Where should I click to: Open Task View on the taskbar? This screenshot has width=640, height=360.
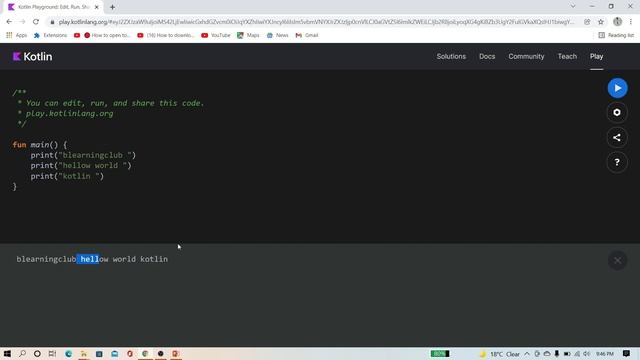[52, 353]
